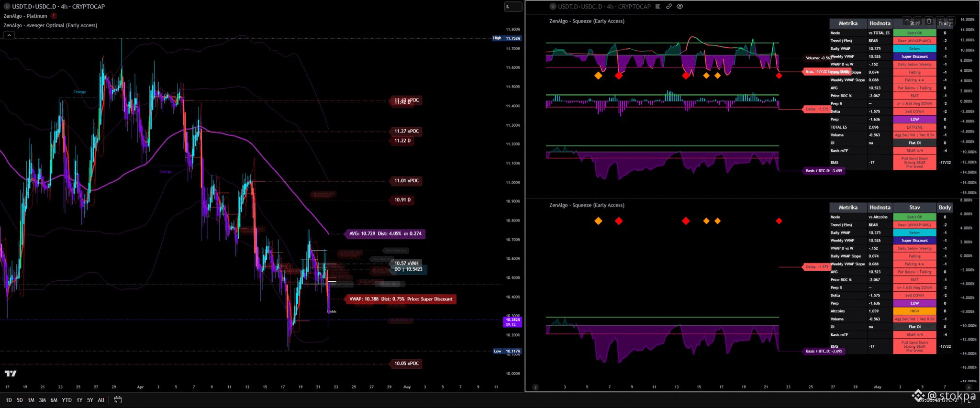Select the 1M time range
Image resolution: width=980 pixels, height=408 pixels.
click(x=31, y=400)
